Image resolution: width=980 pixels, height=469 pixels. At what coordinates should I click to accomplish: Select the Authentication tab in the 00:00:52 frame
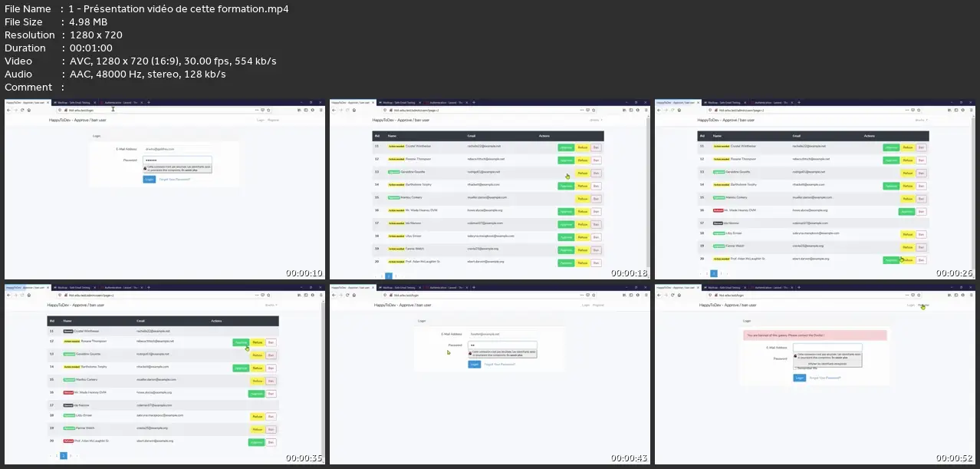[772, 287]
